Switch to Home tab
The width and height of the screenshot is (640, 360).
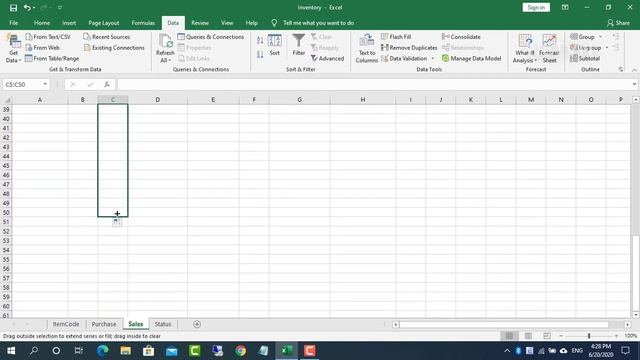(42, 23)
